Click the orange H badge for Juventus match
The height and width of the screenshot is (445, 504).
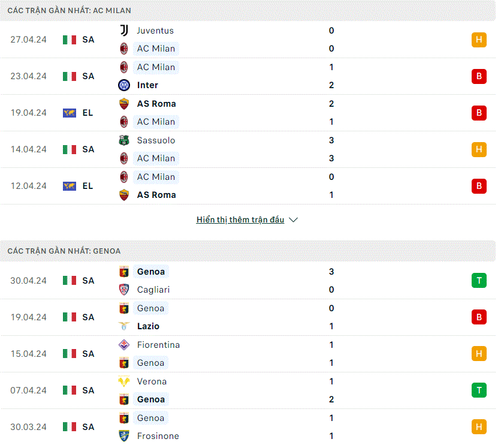pos(479,40)
